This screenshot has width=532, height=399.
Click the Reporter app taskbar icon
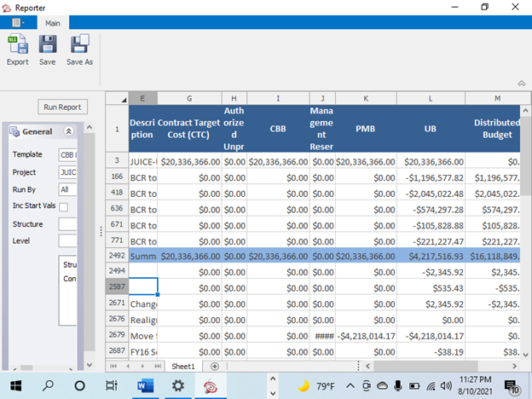[x=211, y=385]
